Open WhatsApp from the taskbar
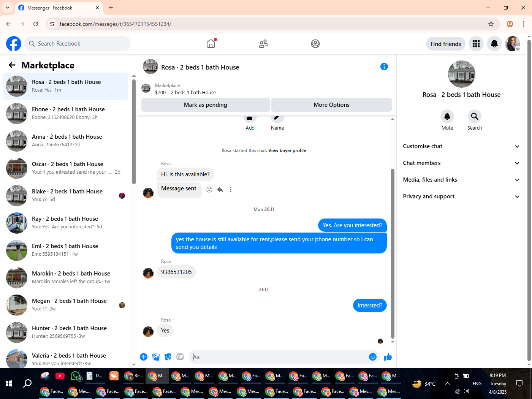Screen dimensions: 532x399 [76, 376]
